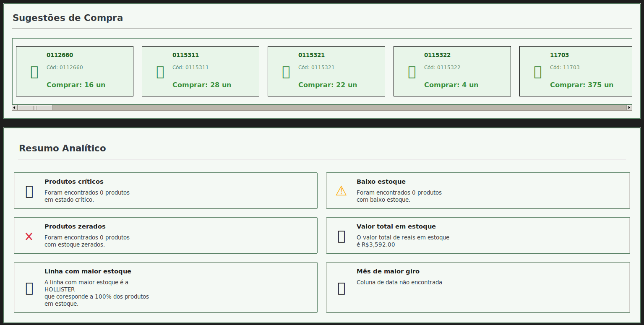Click the icon in product card 0115311
The image size is (644, 325).
[160, 72]
